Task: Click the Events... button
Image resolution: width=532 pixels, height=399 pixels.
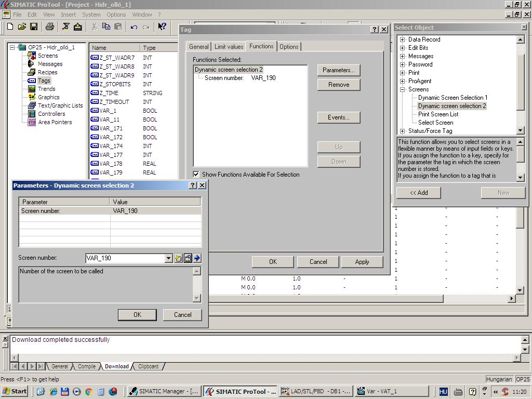Action: point(339,117)
